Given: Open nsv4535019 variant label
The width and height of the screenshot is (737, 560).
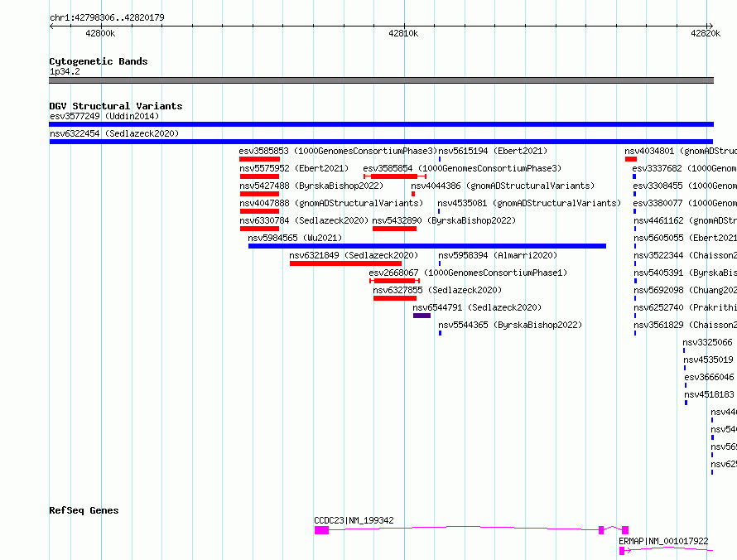Looking at the screenshot, I should click(708, 360).
